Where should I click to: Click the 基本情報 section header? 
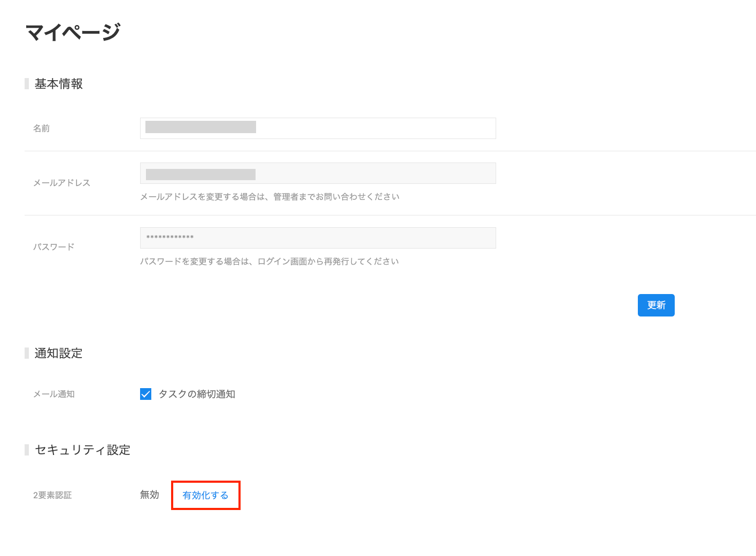[58, 84]
